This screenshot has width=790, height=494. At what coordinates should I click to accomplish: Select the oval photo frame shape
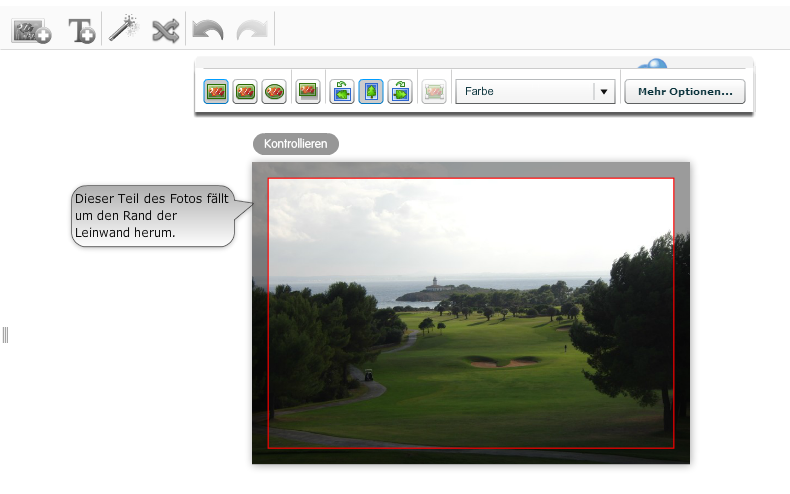coord(274,92)
